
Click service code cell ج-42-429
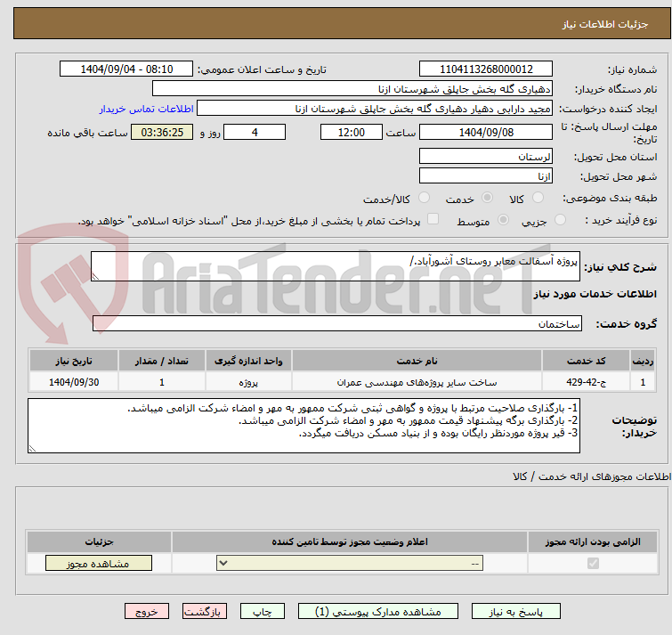(x=586, y=381)
